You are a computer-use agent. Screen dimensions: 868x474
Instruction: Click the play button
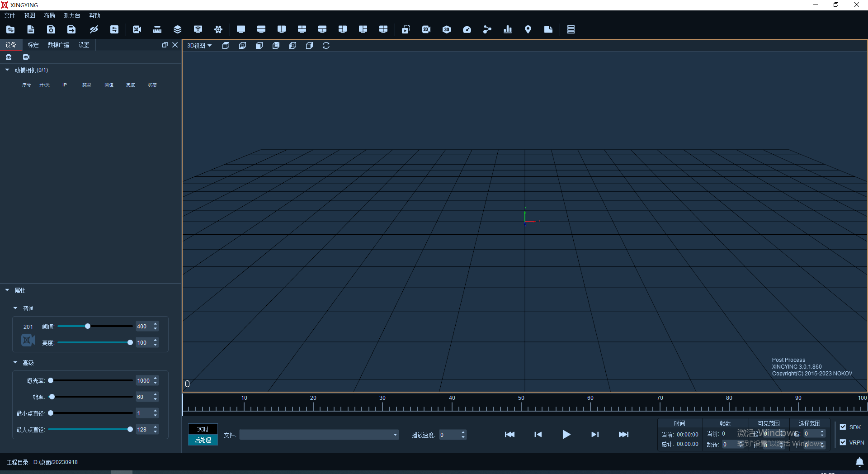[566, 435]
